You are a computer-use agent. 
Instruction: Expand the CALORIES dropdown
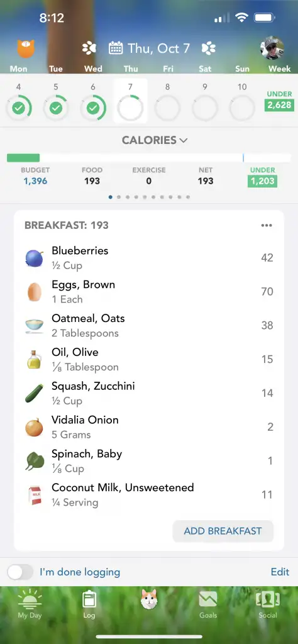click(x=155, y=140)
